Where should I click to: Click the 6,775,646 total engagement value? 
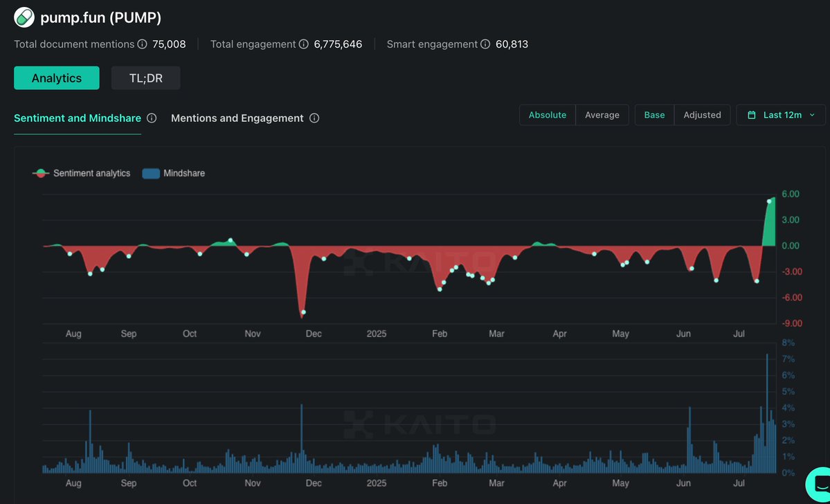(x=339, y=44)
